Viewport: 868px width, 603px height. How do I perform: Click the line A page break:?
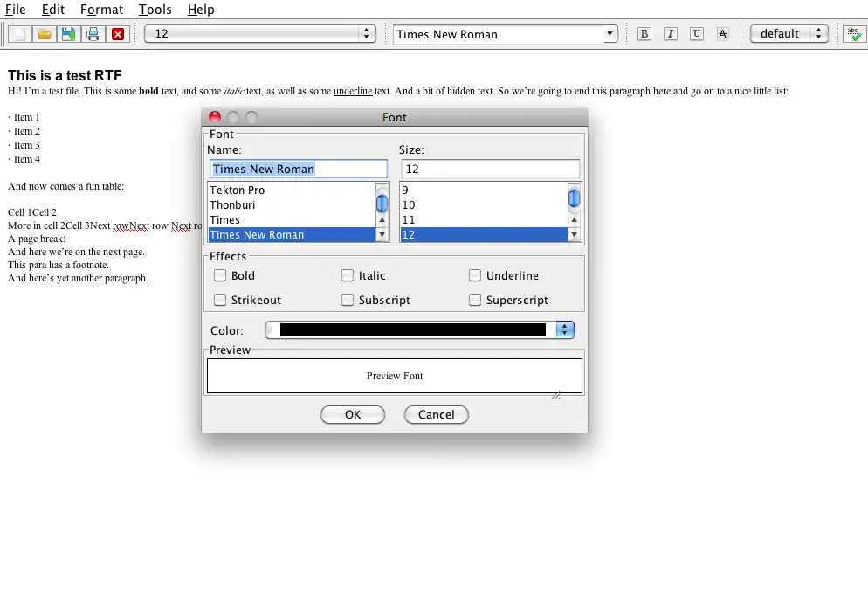37,239
